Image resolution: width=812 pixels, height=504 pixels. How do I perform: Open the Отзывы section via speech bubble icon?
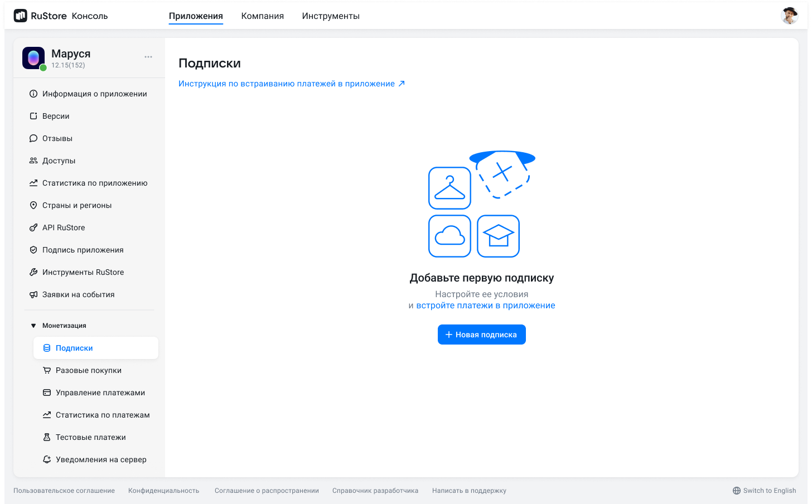pos(33,138)
